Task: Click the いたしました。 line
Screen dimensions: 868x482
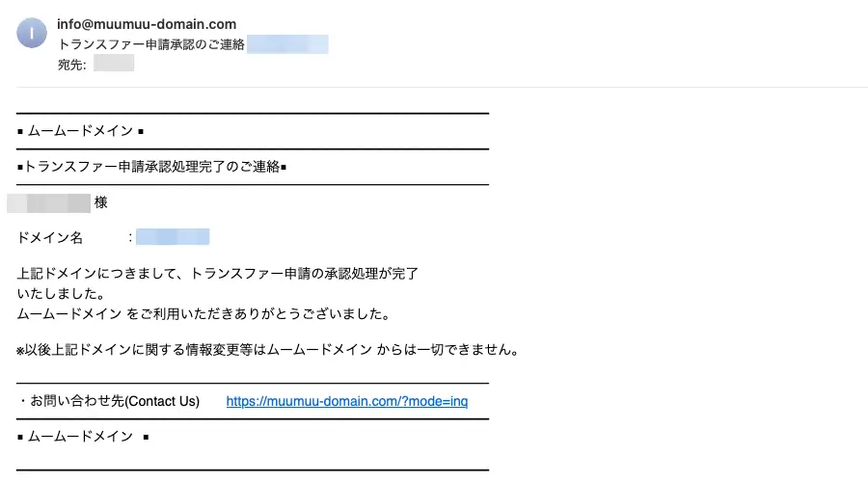Action: click(x=62, y=293)
